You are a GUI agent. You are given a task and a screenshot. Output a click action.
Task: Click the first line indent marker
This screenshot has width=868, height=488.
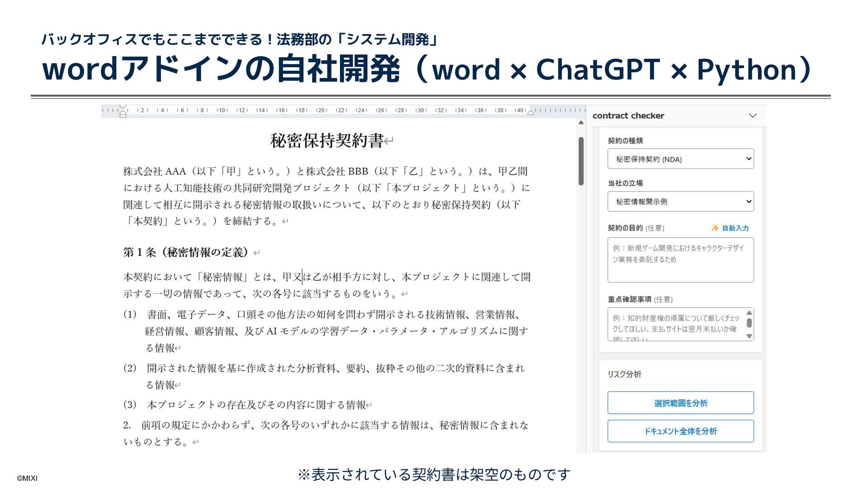click(123, 107)
